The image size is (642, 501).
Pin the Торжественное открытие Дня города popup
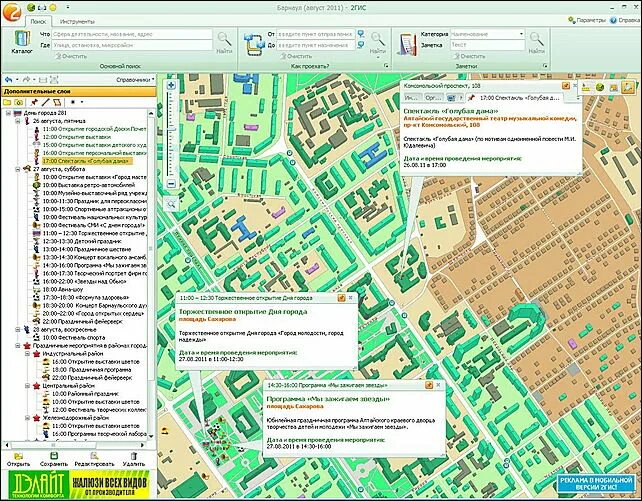pos(341,298)
